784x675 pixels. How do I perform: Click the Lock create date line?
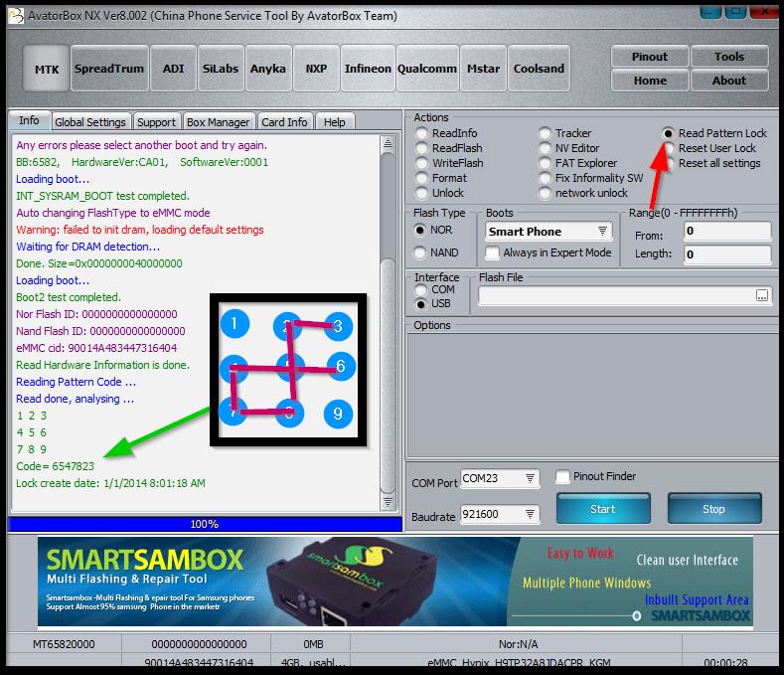110,483
